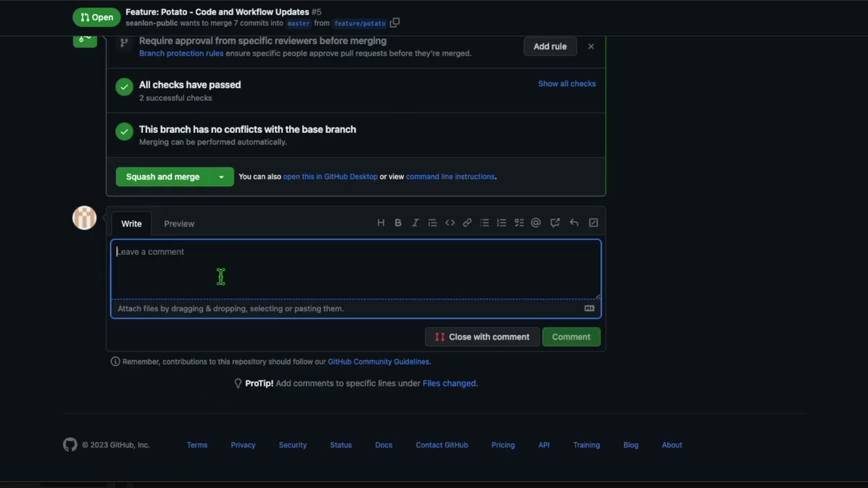The width and height of the screenshot is (868, 488).
Task: Open Contact GitHub footer link
Action: 442,445
